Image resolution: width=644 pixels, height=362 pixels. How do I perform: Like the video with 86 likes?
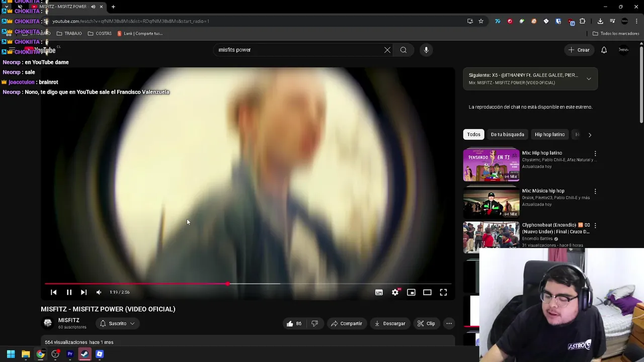point(294,324)
